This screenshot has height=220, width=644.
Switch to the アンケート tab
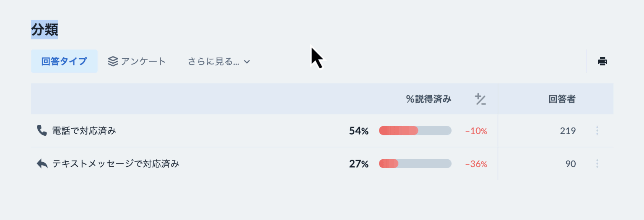coord(137,61)
